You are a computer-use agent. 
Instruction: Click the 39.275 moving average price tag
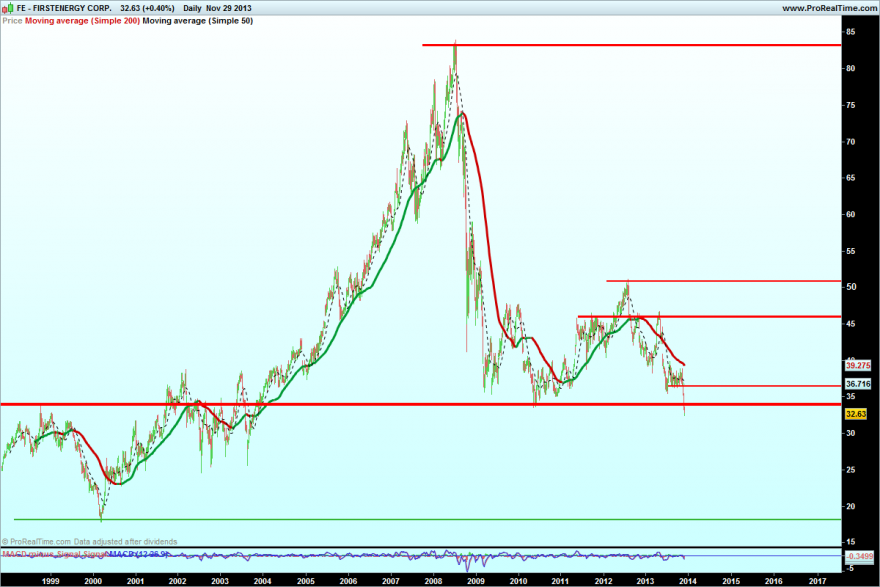coord(858,365)
